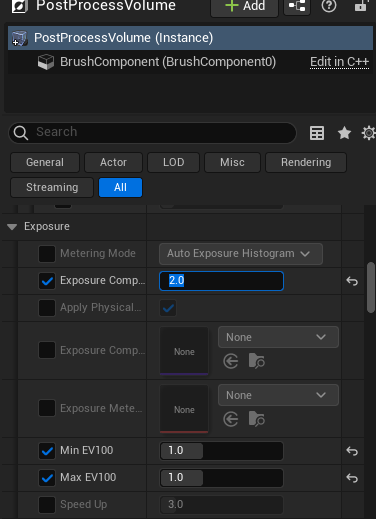Click the Exposure Mete... label

click(x=101, y=408)
